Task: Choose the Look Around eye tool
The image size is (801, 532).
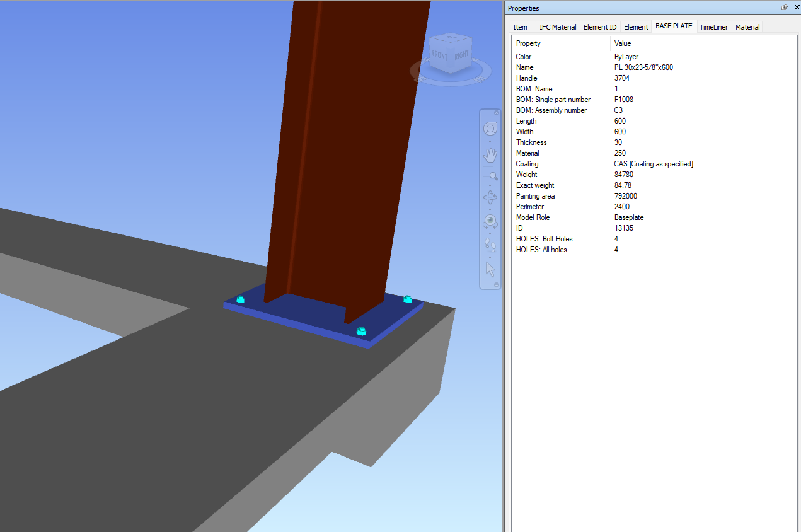Action: 490,221
